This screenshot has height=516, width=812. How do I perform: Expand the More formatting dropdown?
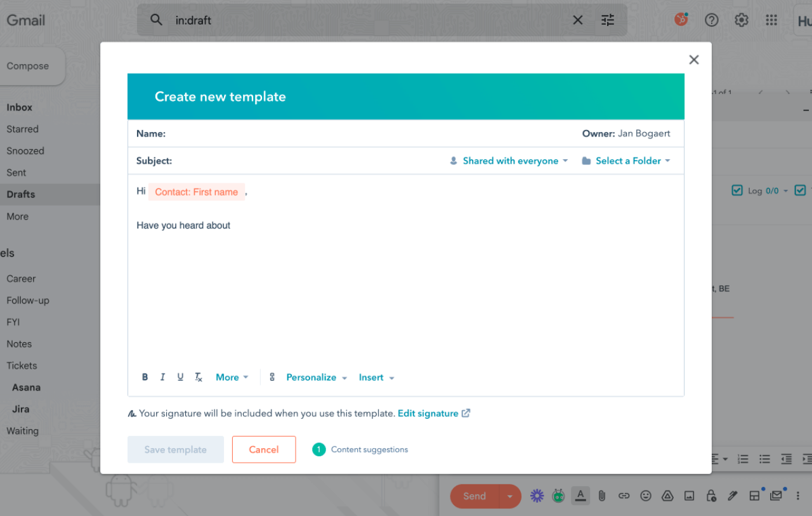232,378
